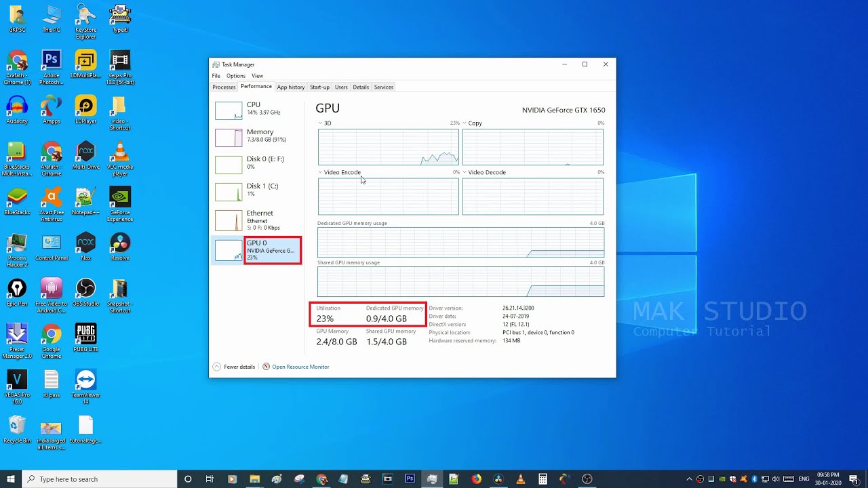Open Preset Manager 2.0 shortcut
868x488 pixels.
pyautogui.click(x=17, y=342)
